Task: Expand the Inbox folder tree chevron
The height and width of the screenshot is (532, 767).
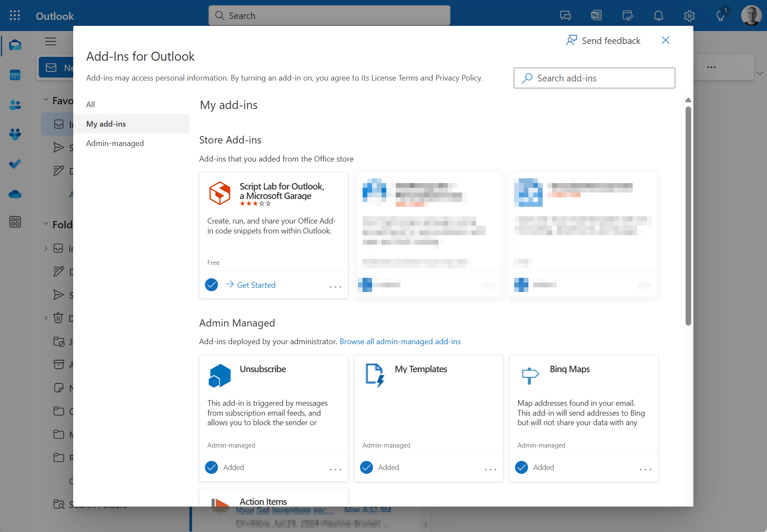Action: 46,249
